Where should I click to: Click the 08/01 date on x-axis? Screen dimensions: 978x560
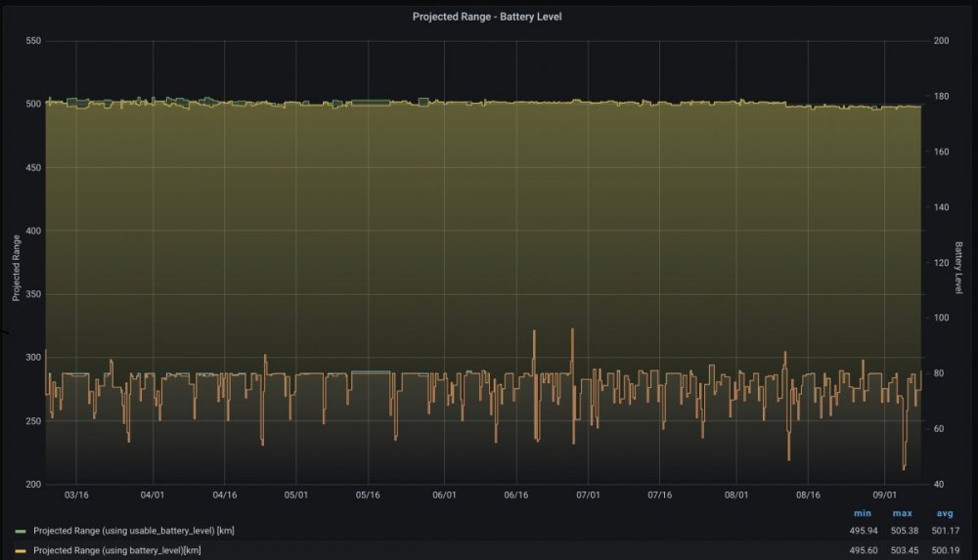[x=736, y=495]
